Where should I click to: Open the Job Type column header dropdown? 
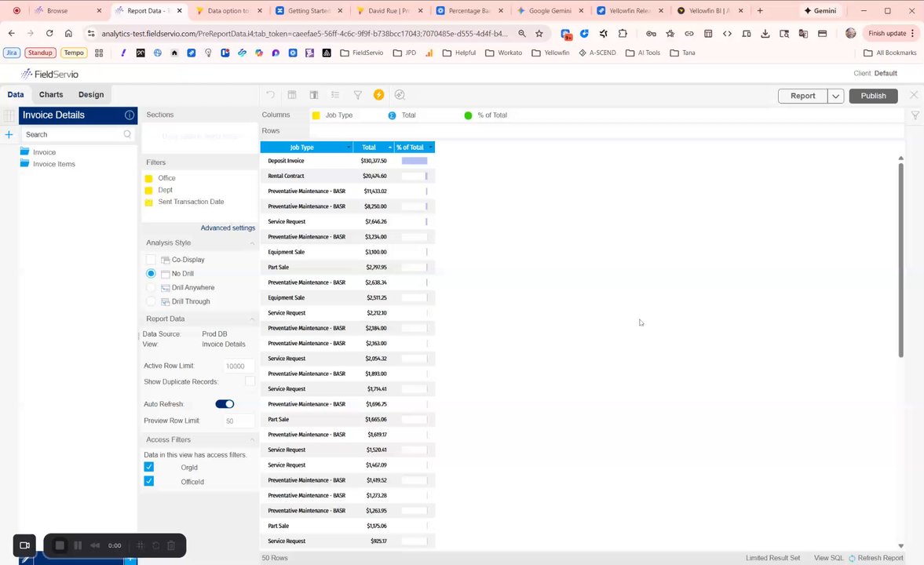pyautogui.click(x=349, y=148)
